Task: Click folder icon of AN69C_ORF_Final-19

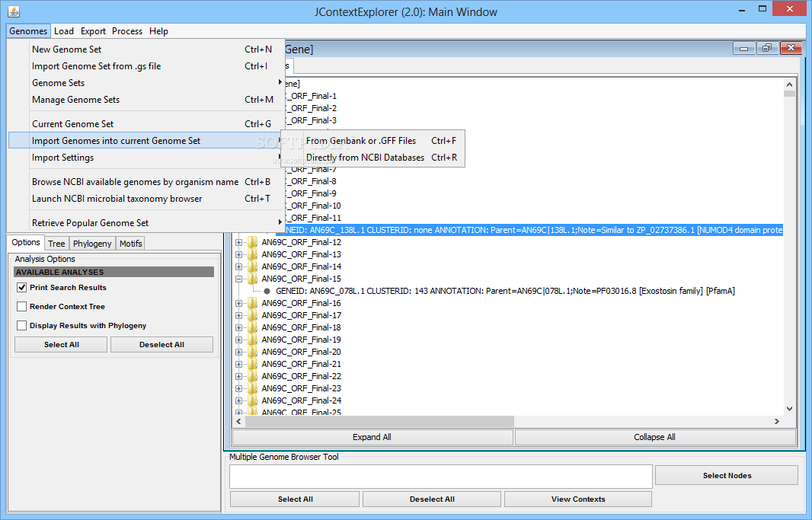Action: point(253,340)
